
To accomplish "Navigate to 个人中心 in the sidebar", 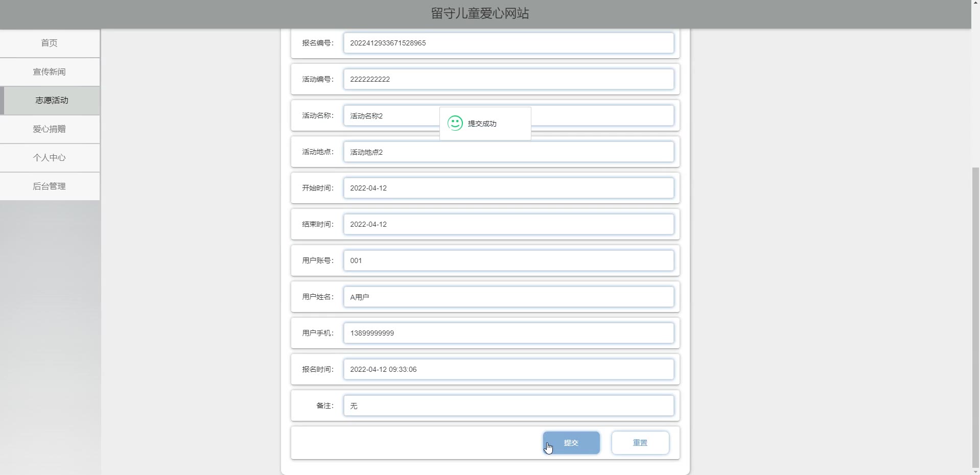I will tap(50, 157).
